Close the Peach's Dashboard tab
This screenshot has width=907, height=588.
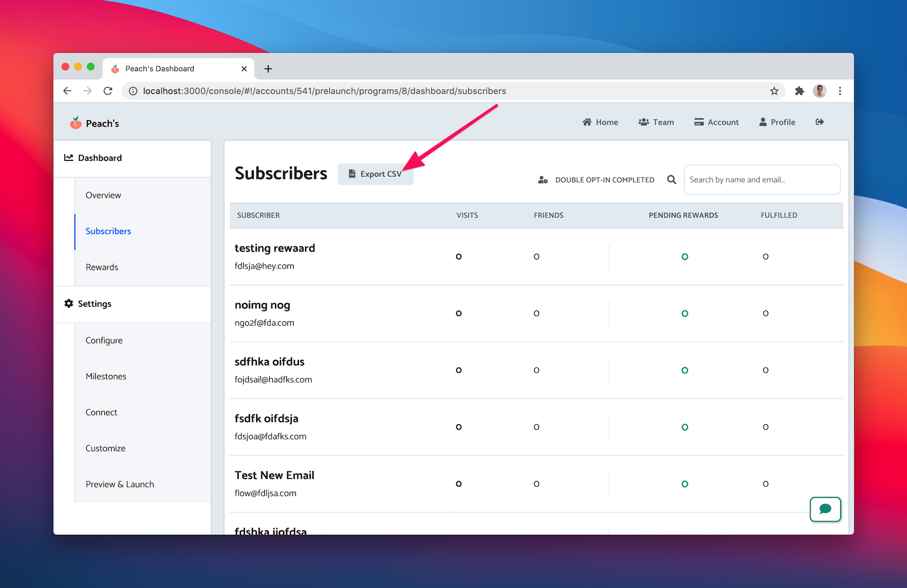pyautogui.click(x=244, y=69)
